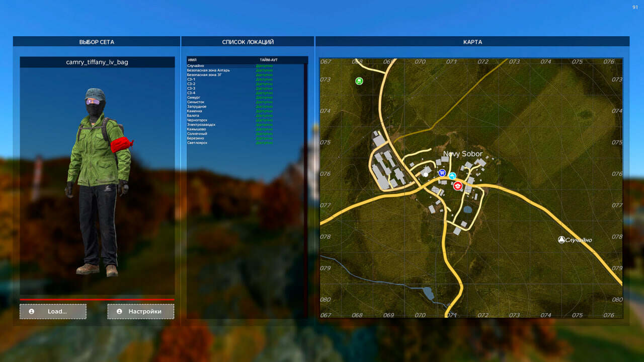
Task: Select Симург in the locations list
Action: coord(246,98)
